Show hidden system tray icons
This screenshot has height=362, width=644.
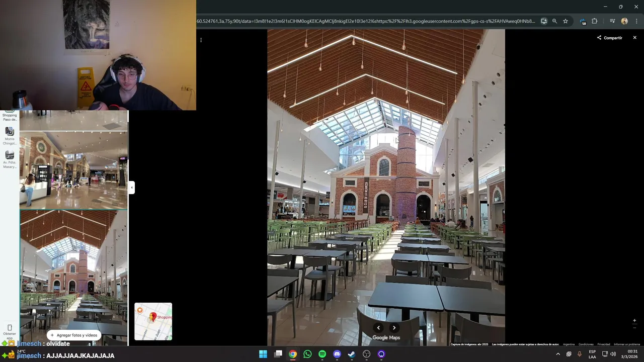[x=558, y=354]
